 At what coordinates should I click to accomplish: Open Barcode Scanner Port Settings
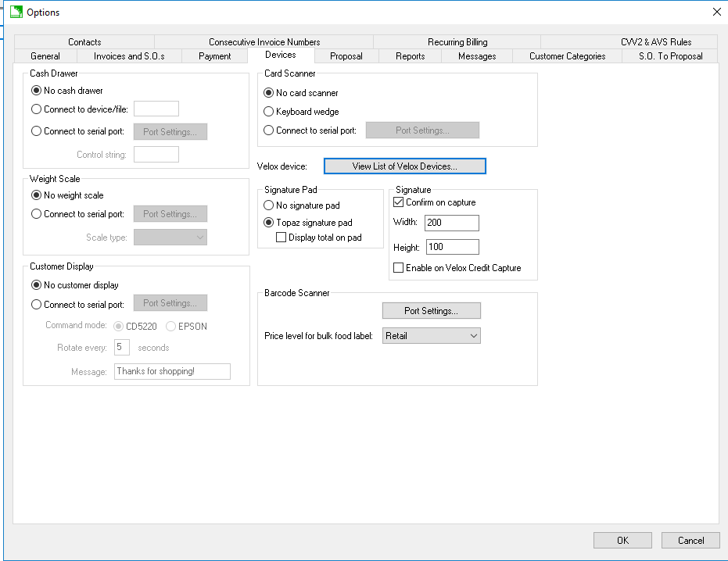(x=431, y=311)
